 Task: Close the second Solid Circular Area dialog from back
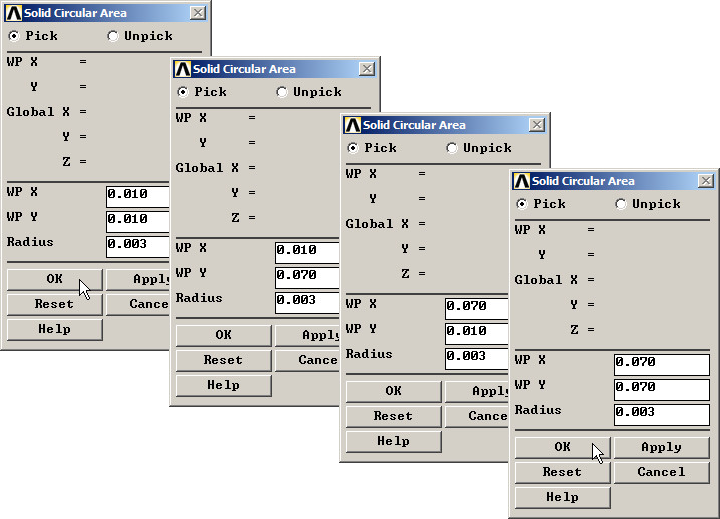367,69
